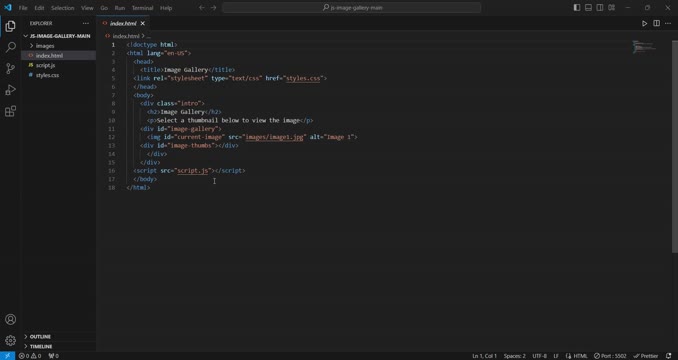This screenshot has width=678, height=360.
Task: Click the Prettier status bar item
Action: [646, 356]
